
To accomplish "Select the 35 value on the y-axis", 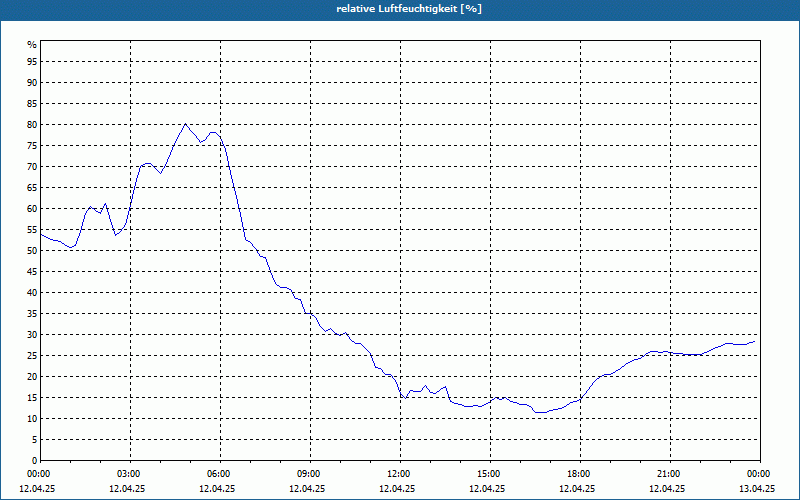I will pyautogui.click(x=32, y=314).
